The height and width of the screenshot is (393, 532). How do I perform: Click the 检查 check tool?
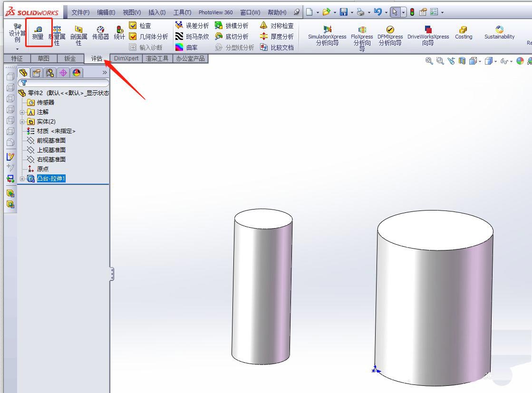(140, 26)
